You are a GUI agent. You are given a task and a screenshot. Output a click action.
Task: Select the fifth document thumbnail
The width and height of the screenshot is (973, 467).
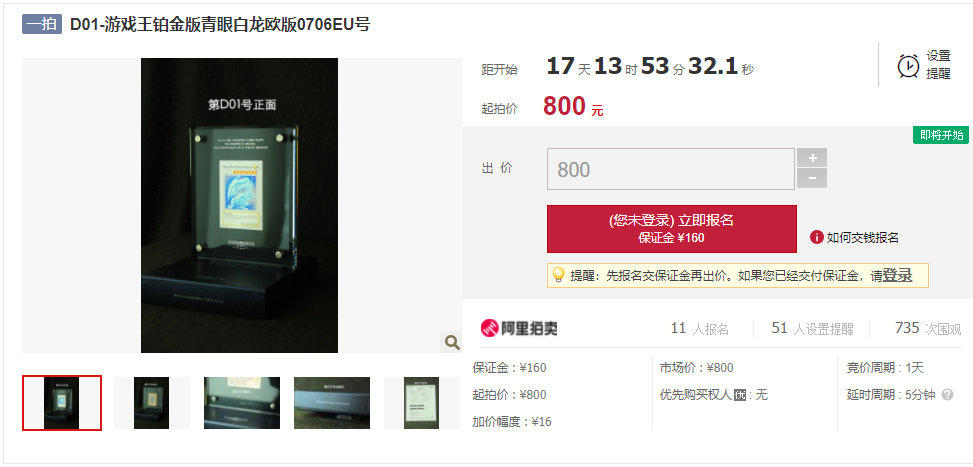point(421,403)
